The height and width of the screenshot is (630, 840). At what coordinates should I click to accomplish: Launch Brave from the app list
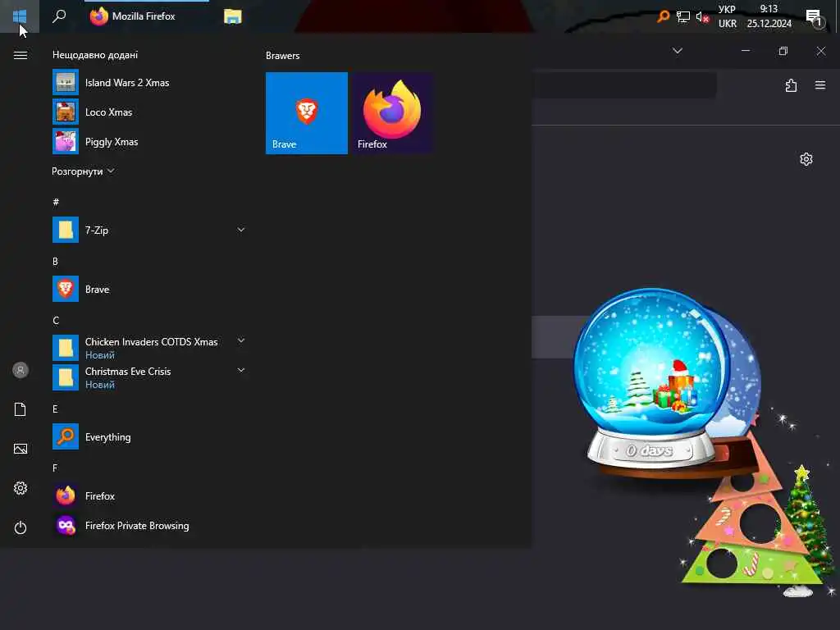148,289
